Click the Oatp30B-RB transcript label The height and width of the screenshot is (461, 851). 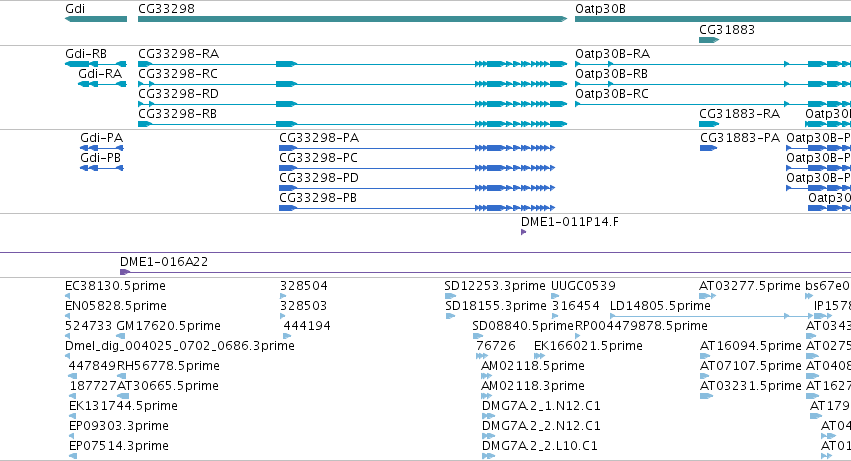(x=612, y=74)
